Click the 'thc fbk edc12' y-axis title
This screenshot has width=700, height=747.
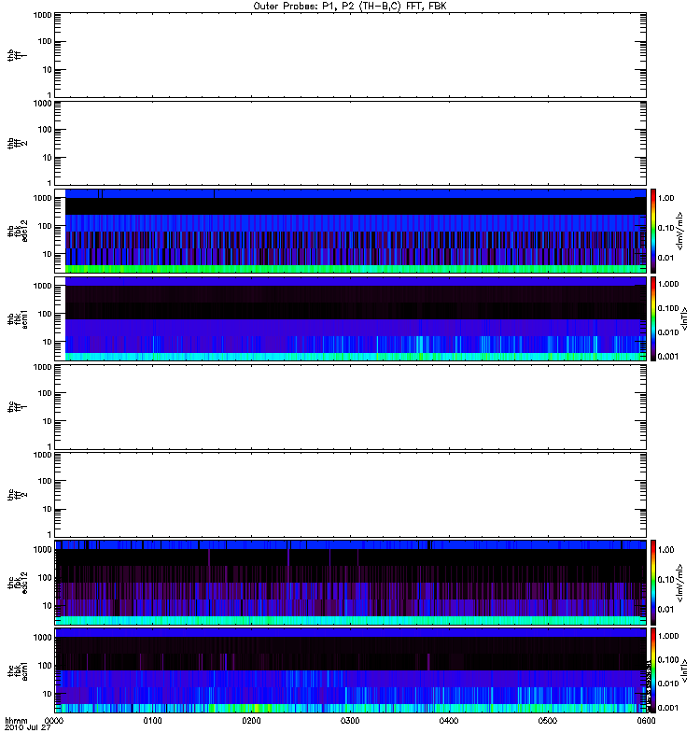17,583
